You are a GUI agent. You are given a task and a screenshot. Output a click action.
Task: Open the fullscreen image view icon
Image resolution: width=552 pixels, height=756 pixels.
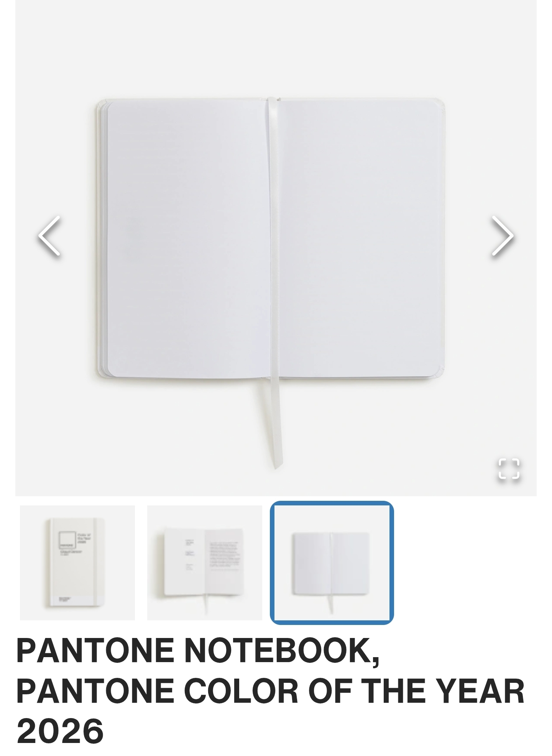(x=509, y=468)
